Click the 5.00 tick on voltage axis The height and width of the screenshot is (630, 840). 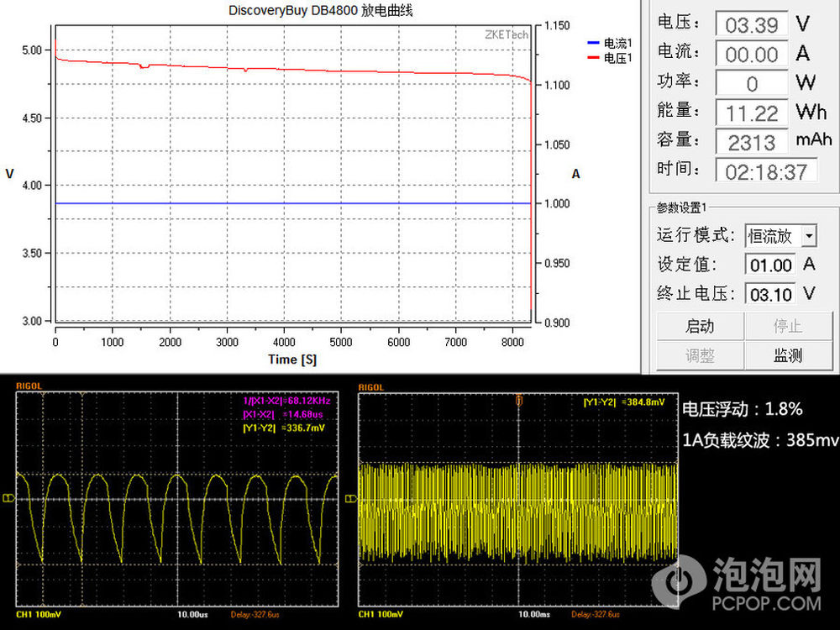pos(32,50)
